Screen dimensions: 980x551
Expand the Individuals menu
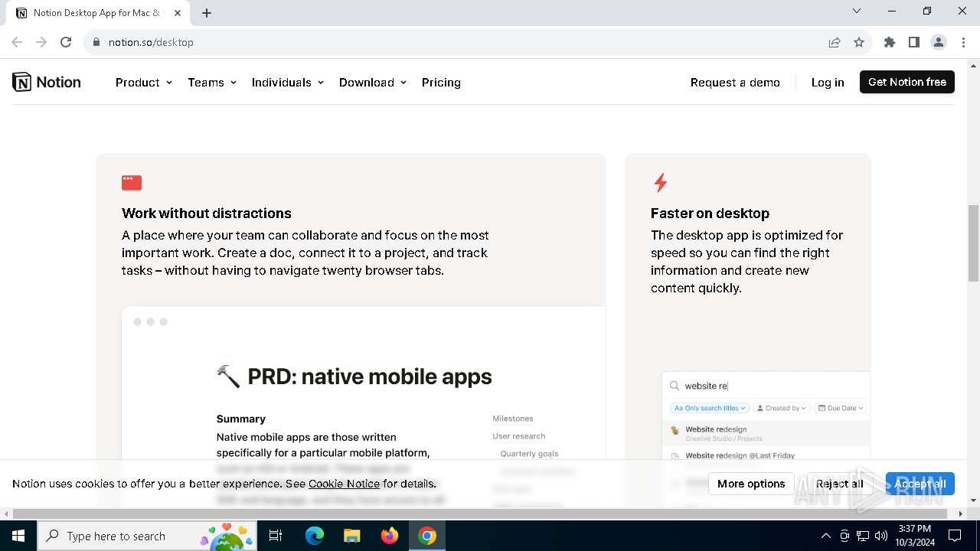click(x=288, y=83)
